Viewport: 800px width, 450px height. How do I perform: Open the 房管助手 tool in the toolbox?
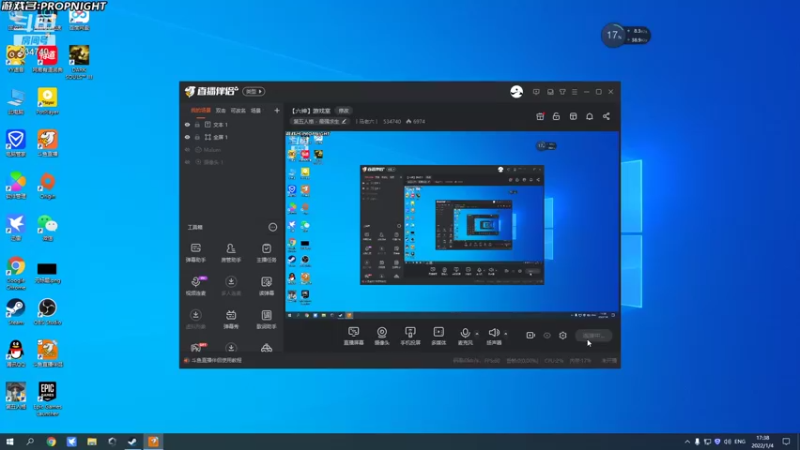coord(231,253)
